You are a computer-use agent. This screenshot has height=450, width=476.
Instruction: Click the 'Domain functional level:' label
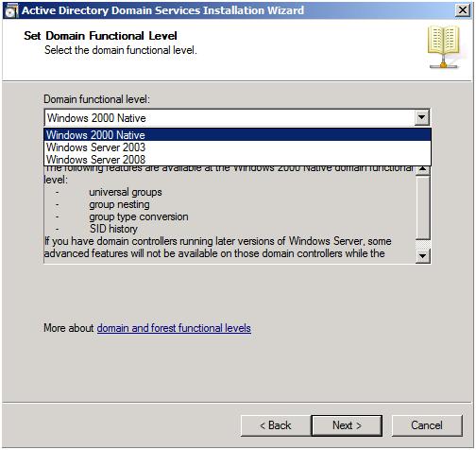96,99
